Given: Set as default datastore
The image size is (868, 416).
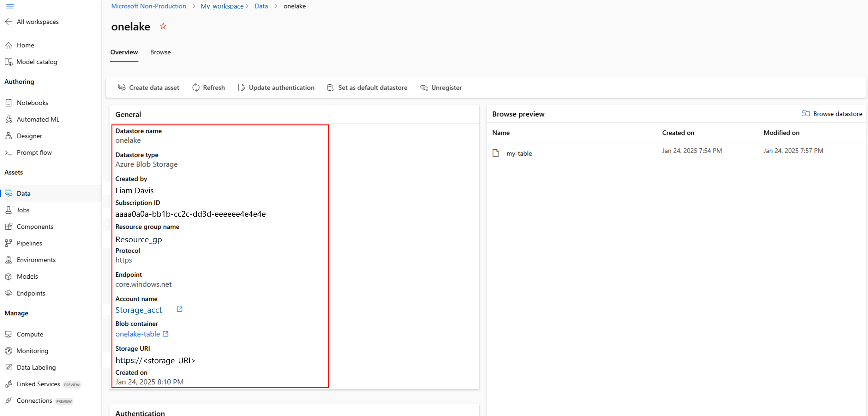Looking at the screenshot, I should 367,87.
